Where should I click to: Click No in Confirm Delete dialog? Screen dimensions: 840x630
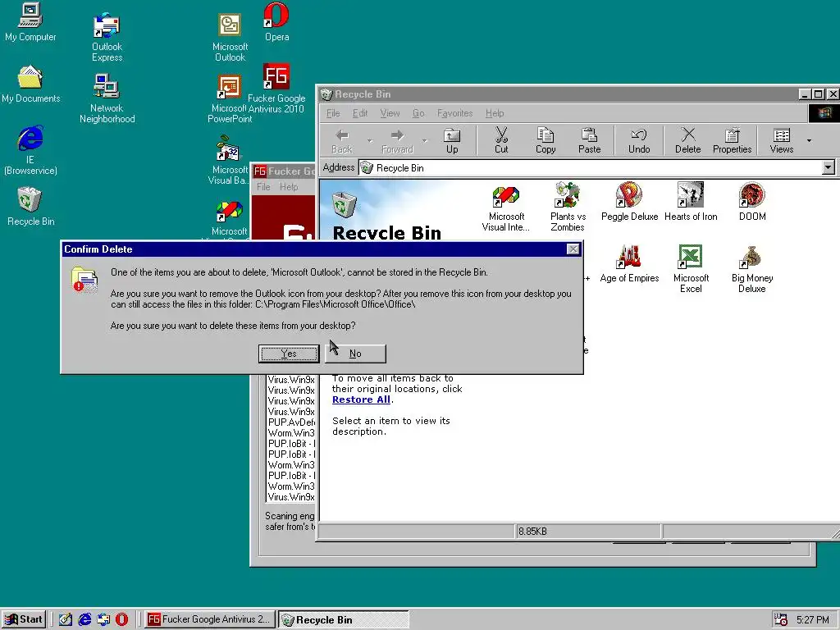click(x=355, y=354)
